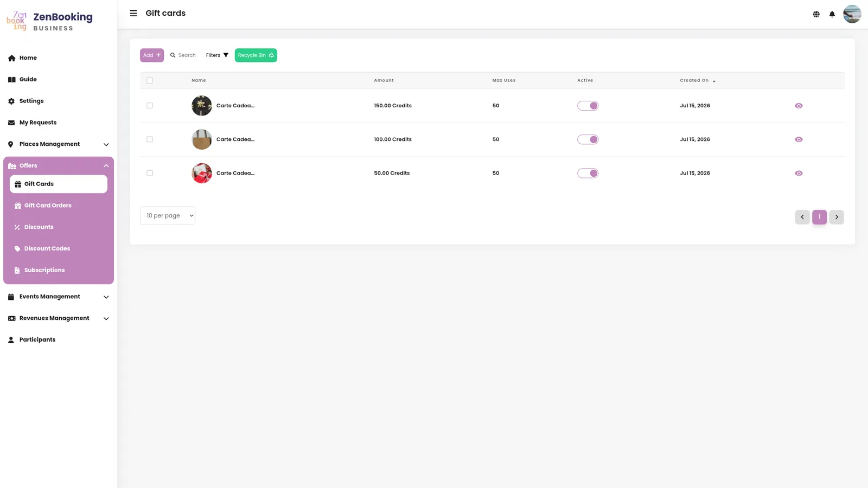Select the 150.00 Credits row checkbox

[x=150, y=106]
